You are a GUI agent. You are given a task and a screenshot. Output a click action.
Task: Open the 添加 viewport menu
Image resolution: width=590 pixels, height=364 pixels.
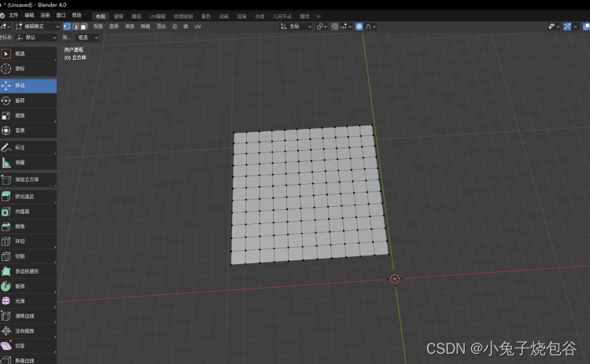(x=130, y=26)
